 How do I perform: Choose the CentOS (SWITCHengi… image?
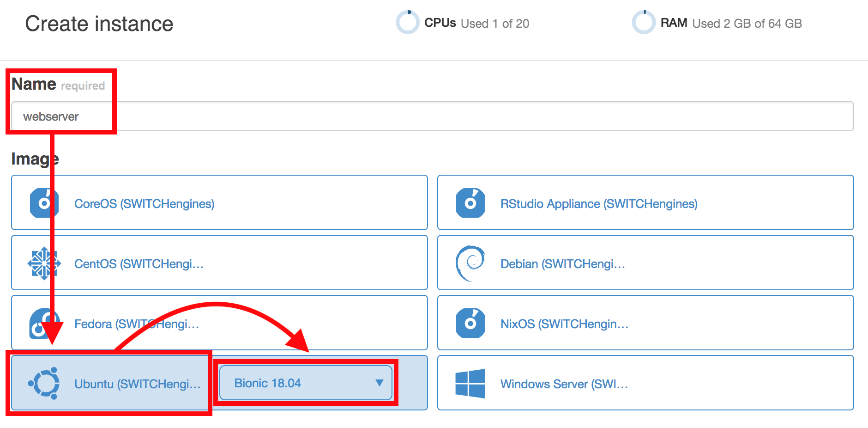(219, 263)
